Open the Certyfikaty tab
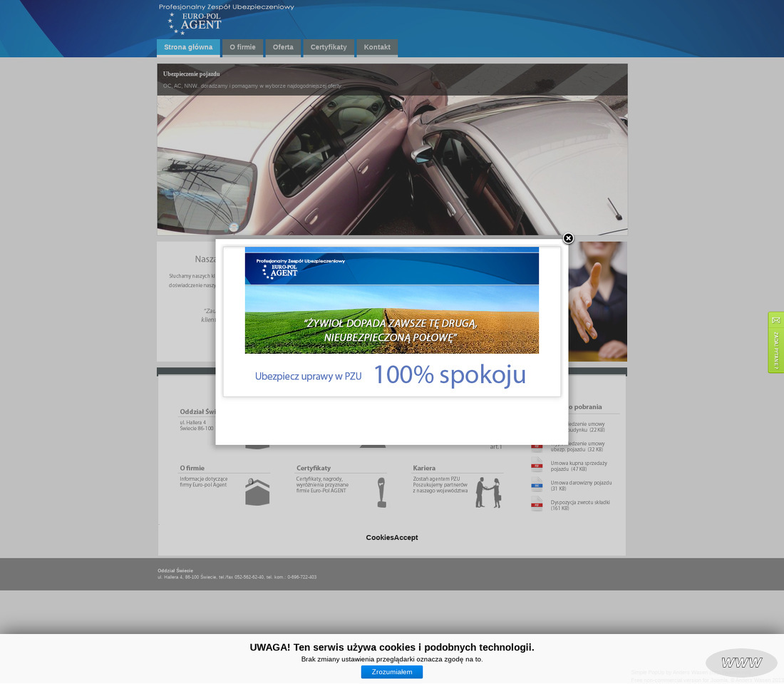This screenshot has height=684, width=784. click(x=329, y=48)
